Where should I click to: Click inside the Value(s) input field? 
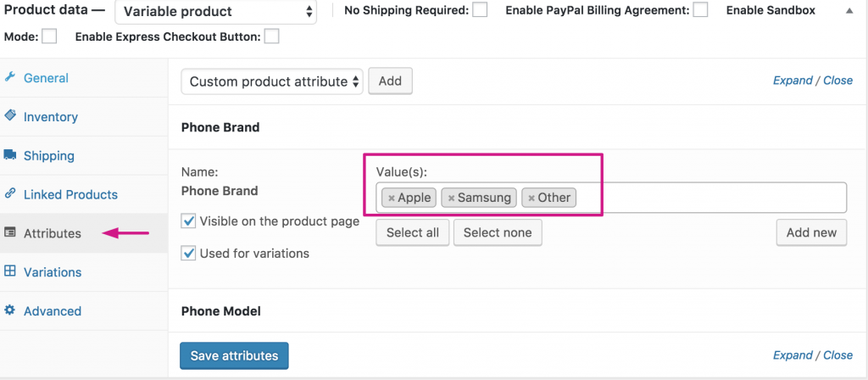pos(712,198)
